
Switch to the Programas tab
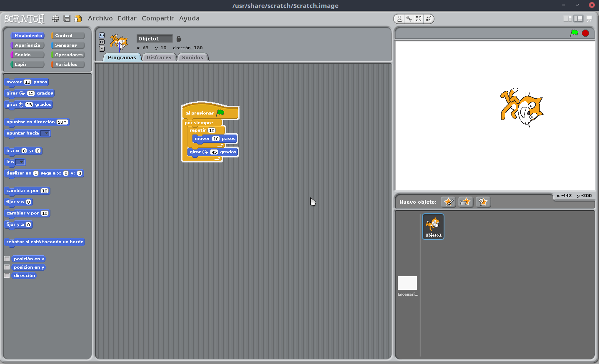122,57
